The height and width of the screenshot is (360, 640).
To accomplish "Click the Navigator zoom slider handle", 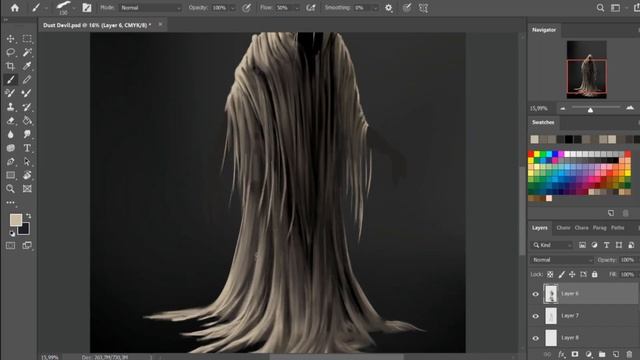I will tap(590, 110).
